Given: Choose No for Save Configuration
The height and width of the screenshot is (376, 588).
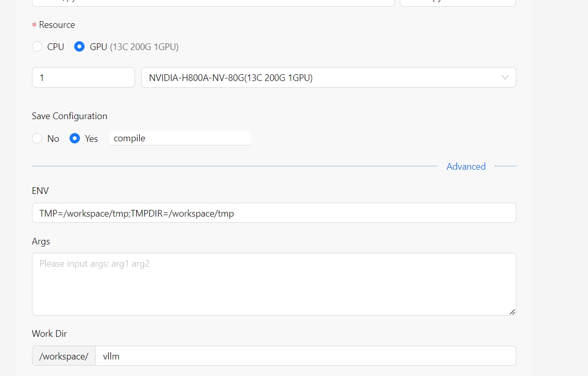Looking at the screenshot, I should [x=37, y=139].
